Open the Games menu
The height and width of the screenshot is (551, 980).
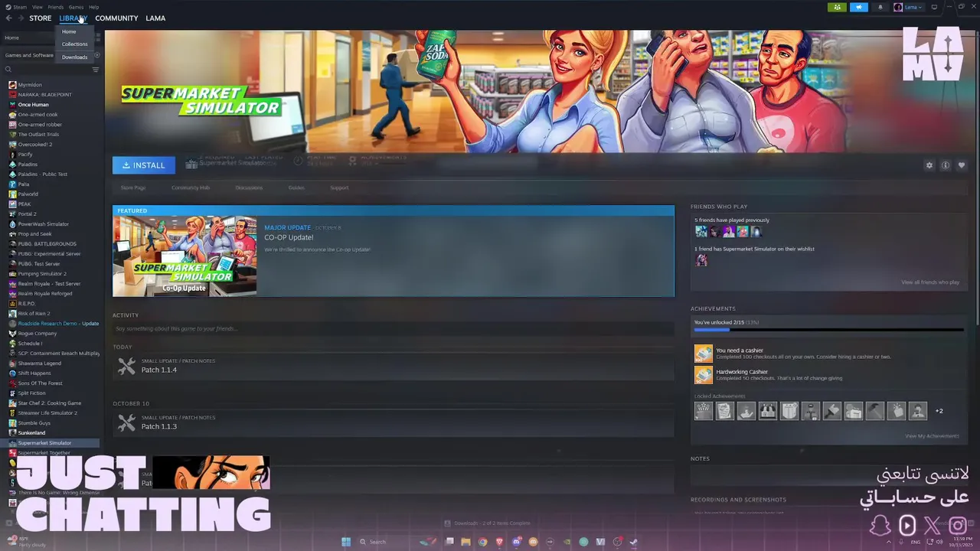click(76, 7)
